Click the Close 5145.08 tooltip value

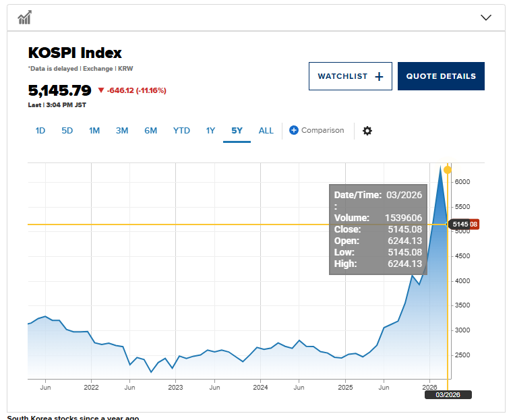click(404, 229)
